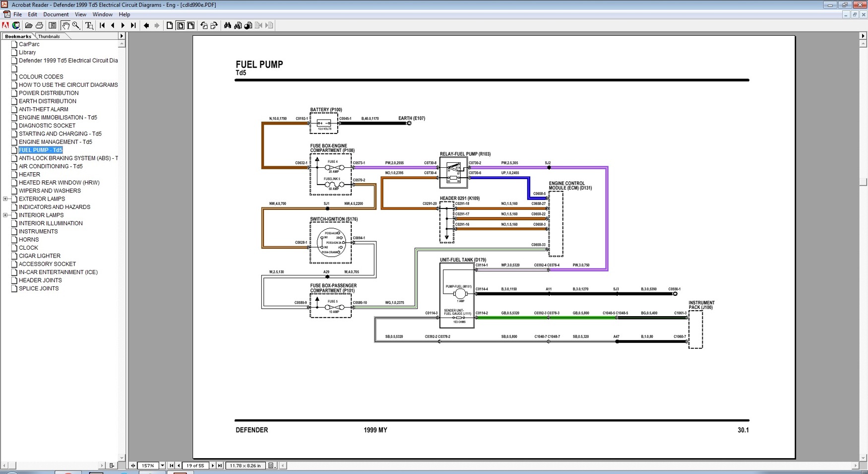This screenshot has width=868, height=474.
Task: Open the HEATER bookmark
Action: pos(29,175)
